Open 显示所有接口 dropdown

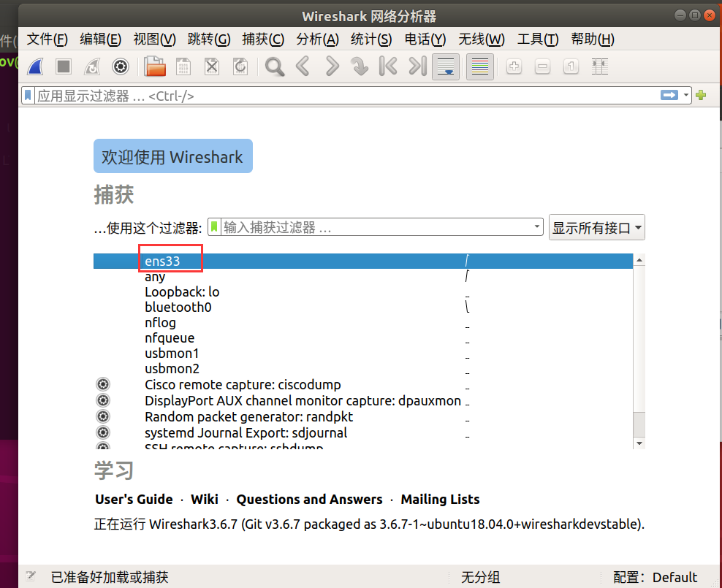point(597,227)
